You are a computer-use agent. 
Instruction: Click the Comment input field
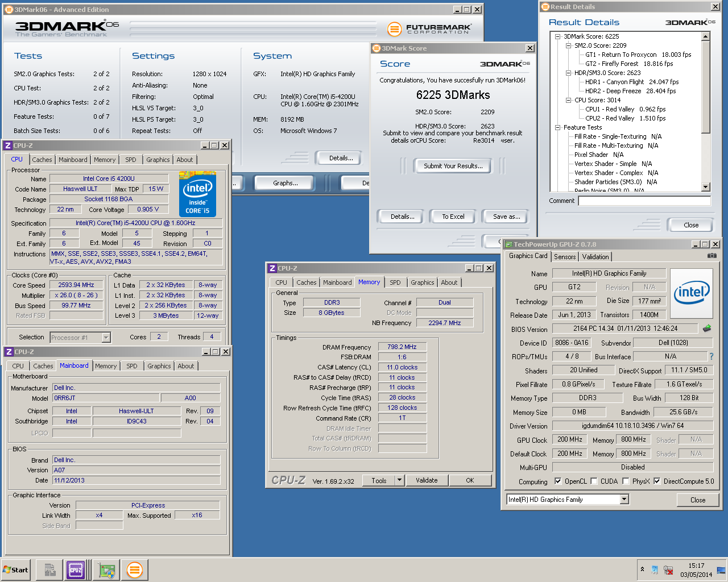click(644, 201)
